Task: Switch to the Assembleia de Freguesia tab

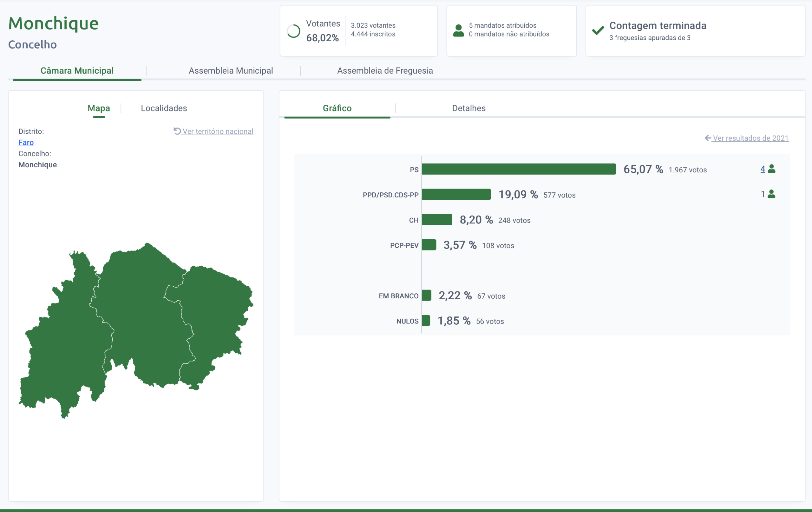Action: [385, 70]
